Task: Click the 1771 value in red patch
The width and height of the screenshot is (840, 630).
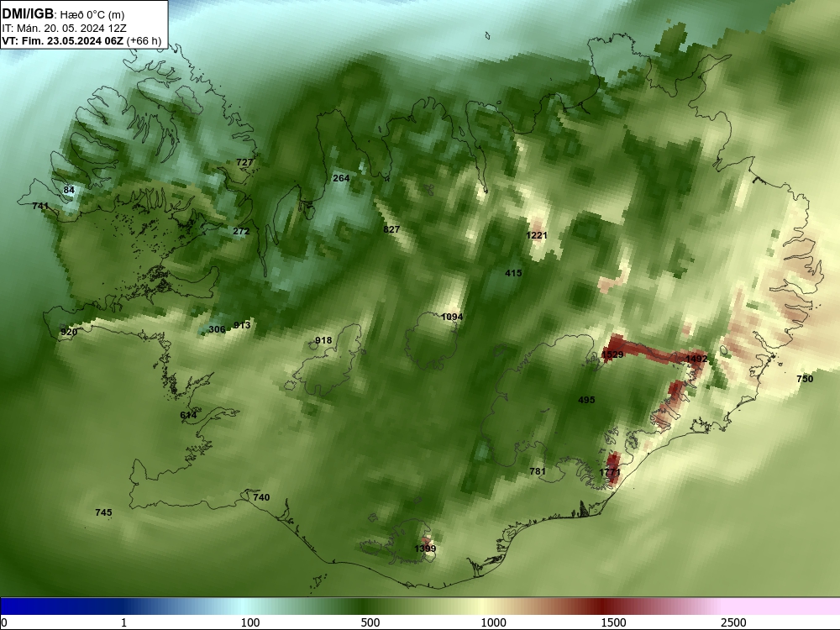Action: click(610, 472)
